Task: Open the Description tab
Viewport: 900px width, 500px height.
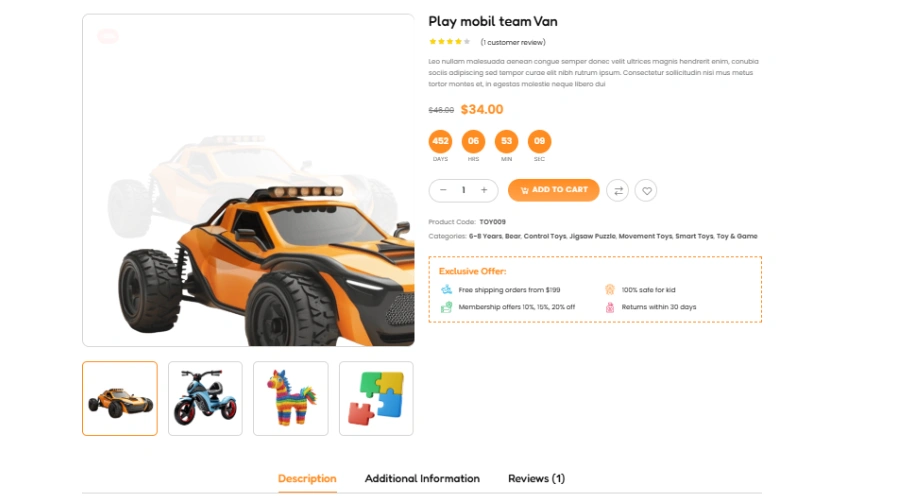Action: [x=307, y=478]
